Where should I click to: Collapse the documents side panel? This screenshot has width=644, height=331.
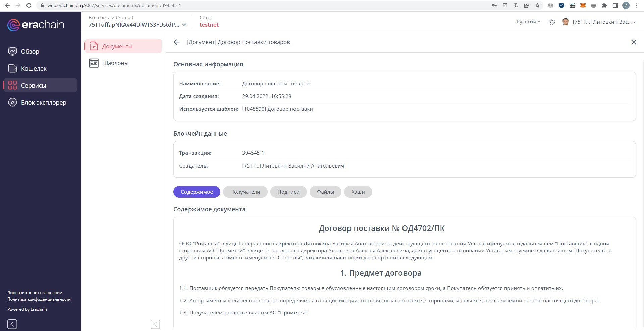(155, 324)
